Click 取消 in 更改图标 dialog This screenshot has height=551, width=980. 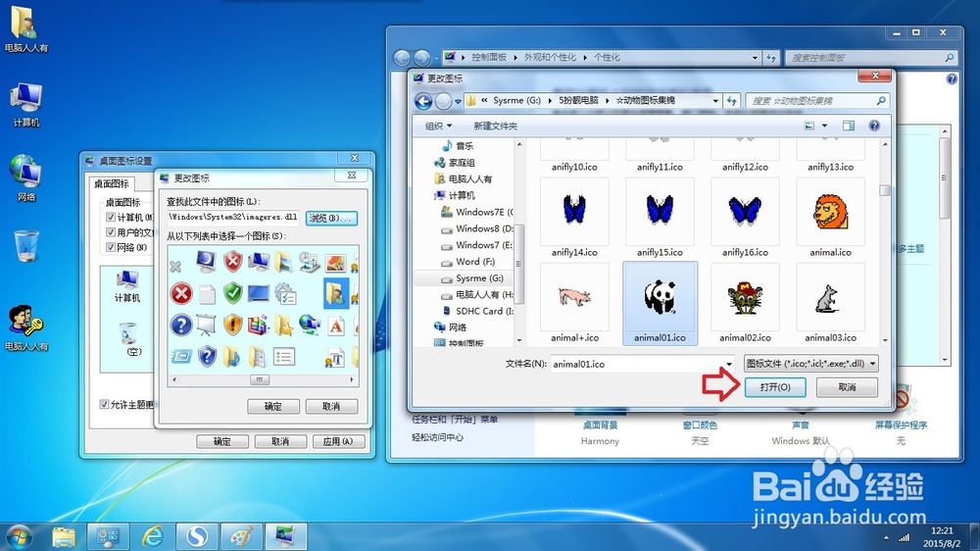[331, 407]
